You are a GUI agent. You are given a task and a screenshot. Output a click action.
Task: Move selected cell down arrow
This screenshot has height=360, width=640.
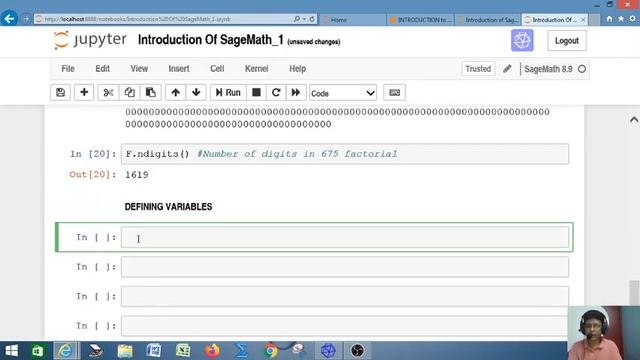196,93
